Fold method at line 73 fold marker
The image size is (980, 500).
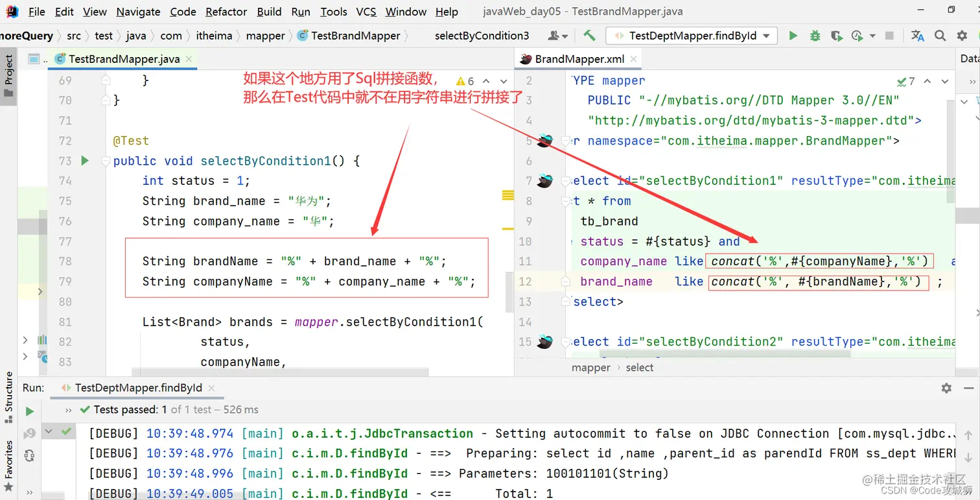(x=106, y=161)
